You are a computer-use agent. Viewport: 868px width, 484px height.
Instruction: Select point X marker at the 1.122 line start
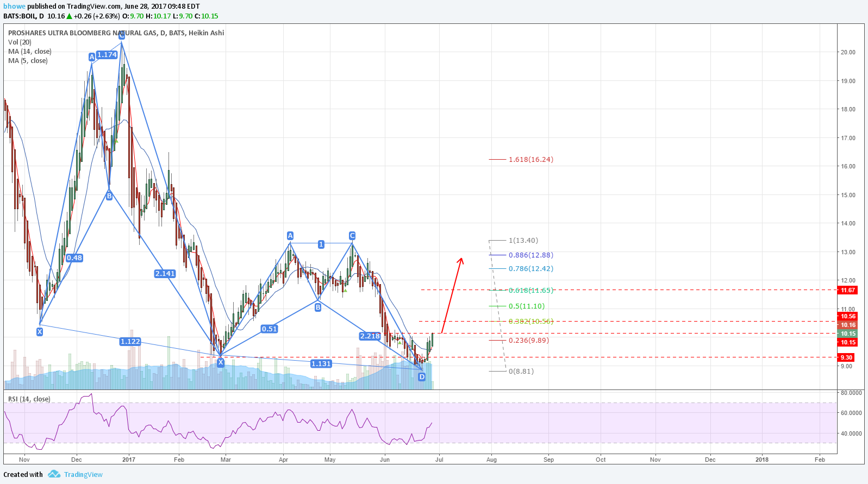coord(40,331)
